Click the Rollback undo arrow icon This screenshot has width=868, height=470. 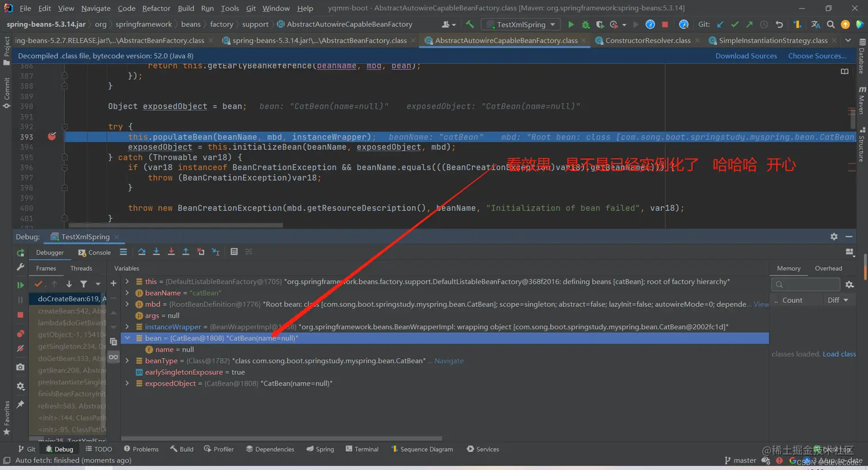pos(779,25)
